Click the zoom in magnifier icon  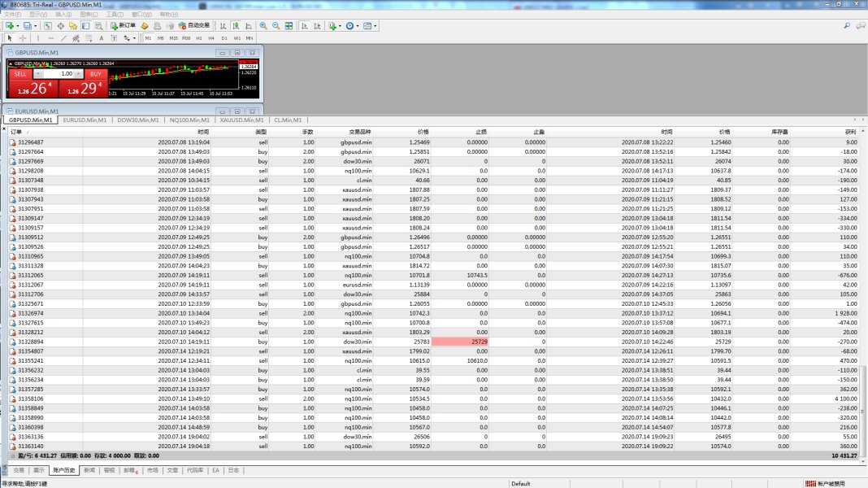(x=264, y=26)
